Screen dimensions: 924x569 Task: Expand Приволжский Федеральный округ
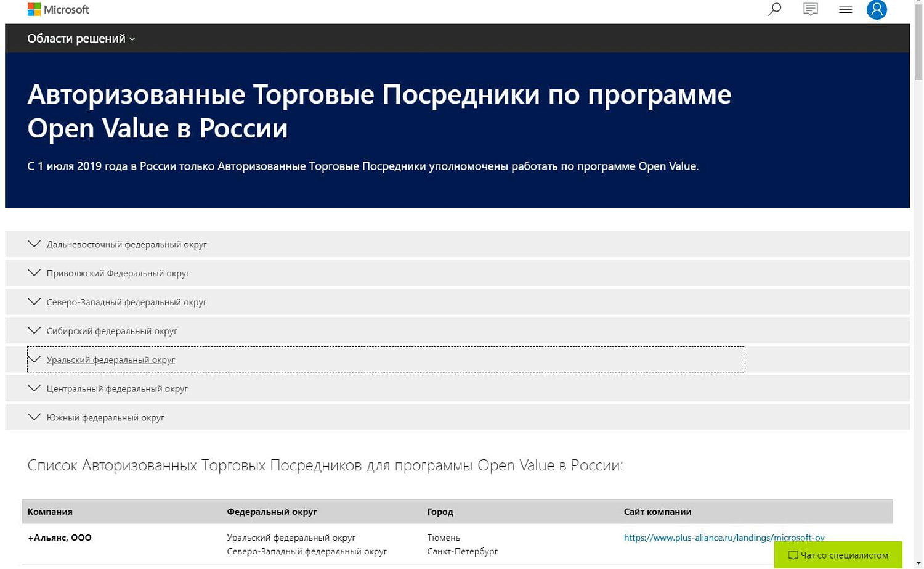pyautogui.click(x=118, y=273)
